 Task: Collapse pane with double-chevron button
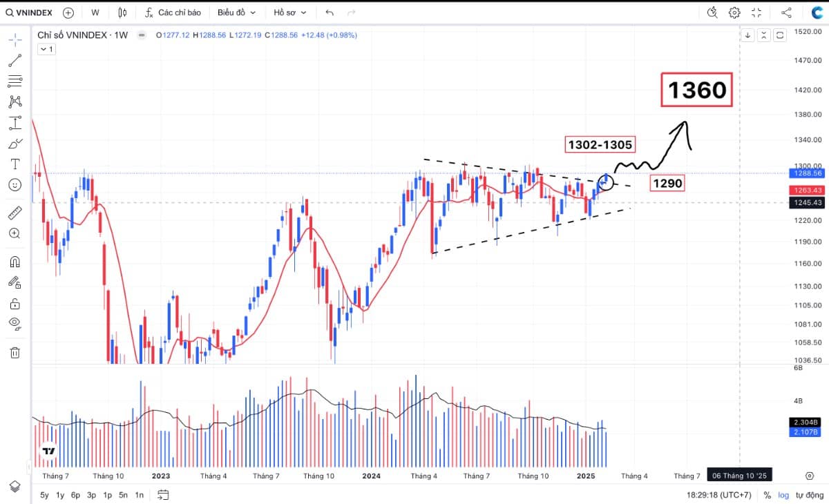pos(763,35)
